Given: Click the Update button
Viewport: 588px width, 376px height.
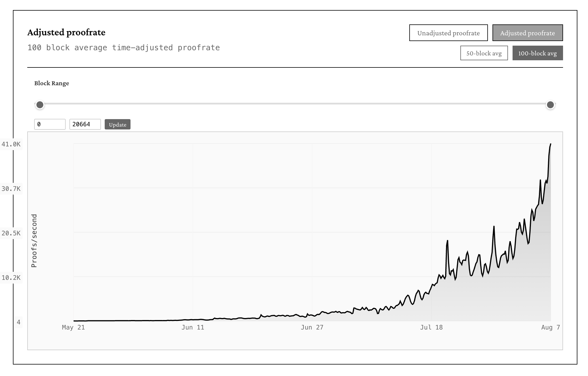Looking at the screenshot, I should 118,124.
